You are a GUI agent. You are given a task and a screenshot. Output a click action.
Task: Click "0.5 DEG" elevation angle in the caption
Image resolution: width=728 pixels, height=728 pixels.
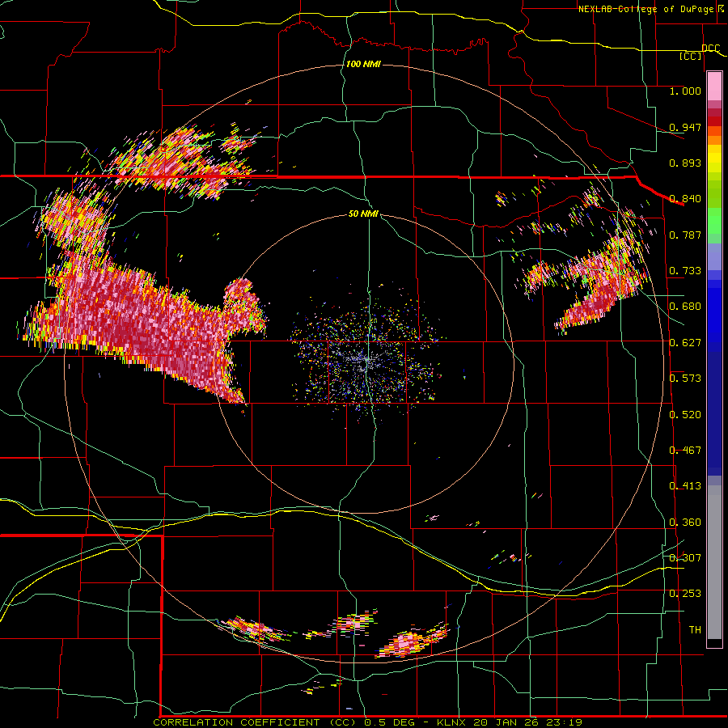tap(390, 722)
